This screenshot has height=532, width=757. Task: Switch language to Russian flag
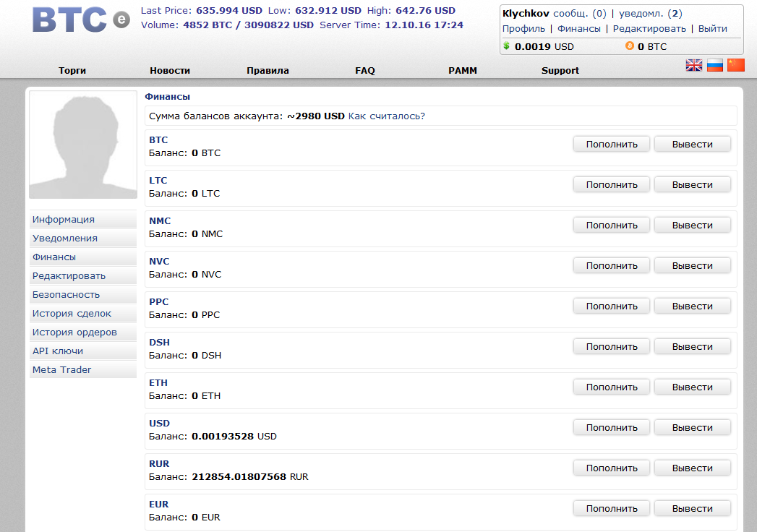[x=715, y=66]
